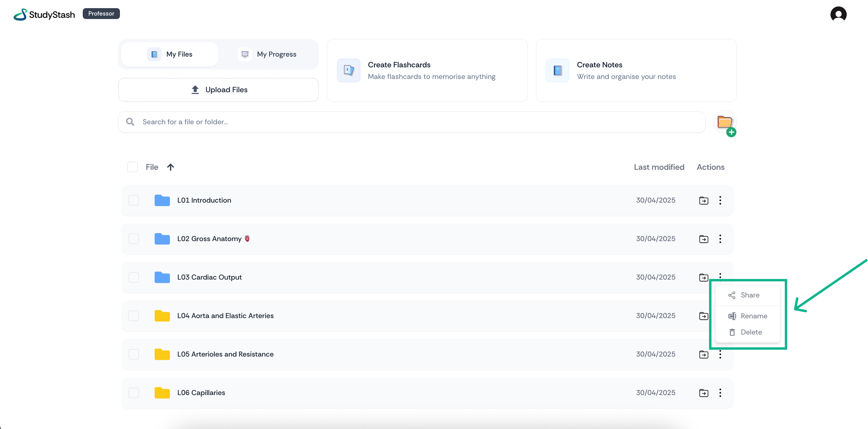Choose Share from the context menu

747,295
